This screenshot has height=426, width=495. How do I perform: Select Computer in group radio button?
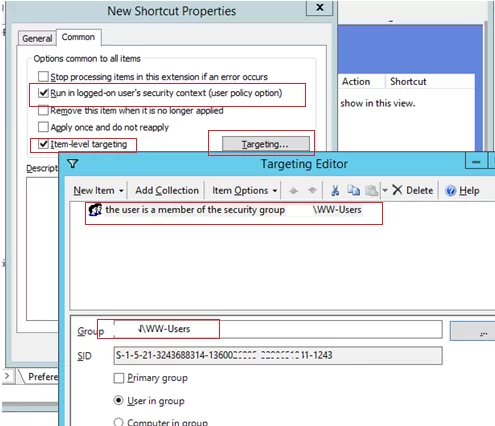(118, 422)
